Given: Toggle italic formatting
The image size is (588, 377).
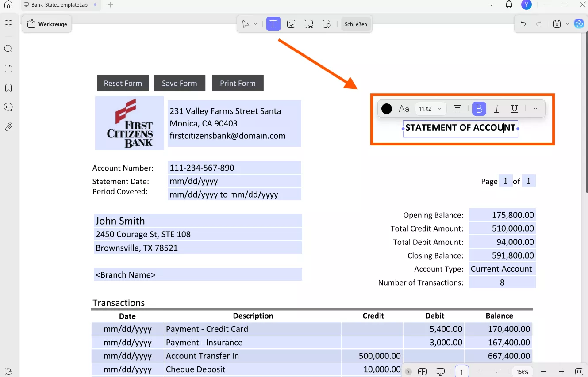Looking at the screenshot, I should 497,109.
